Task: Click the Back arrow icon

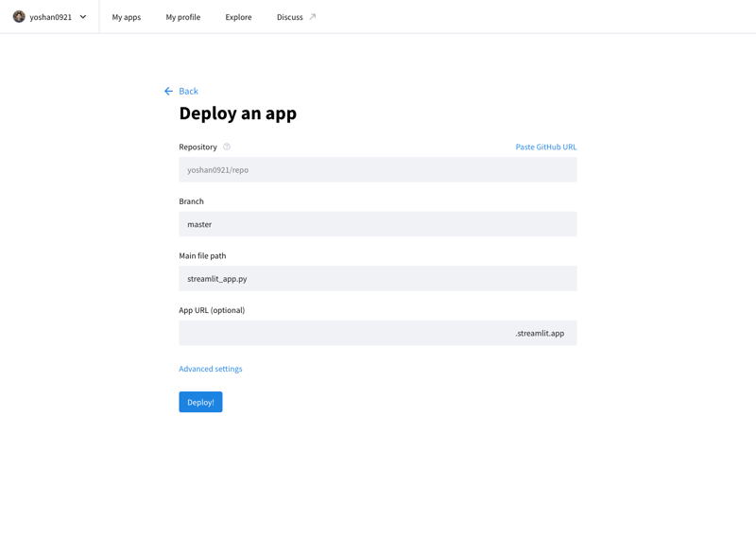Action: click(x=168, y=91)
